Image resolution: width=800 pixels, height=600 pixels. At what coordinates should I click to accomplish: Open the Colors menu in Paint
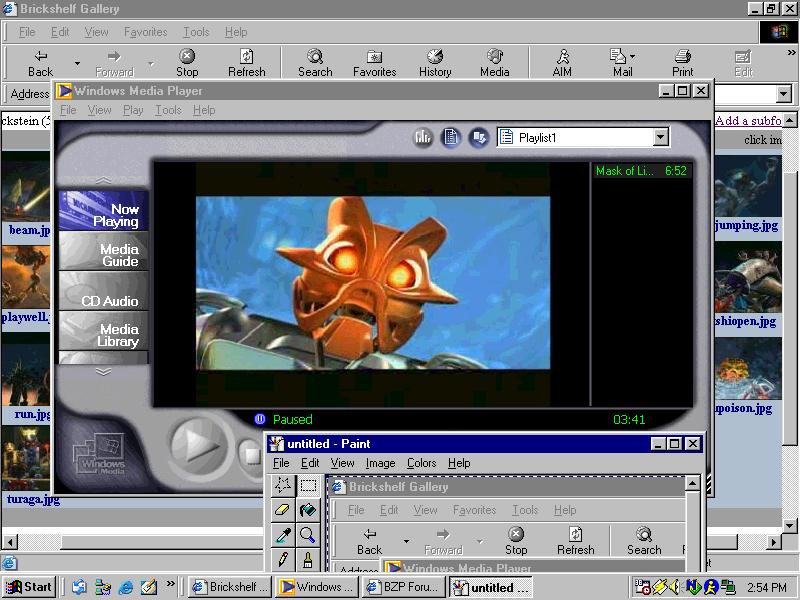[421, 463]
